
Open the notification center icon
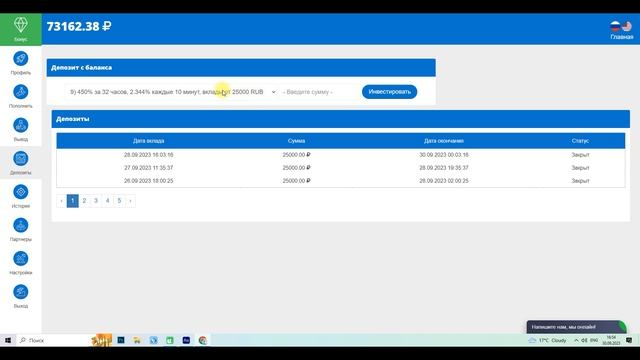(x=629, y=340)
